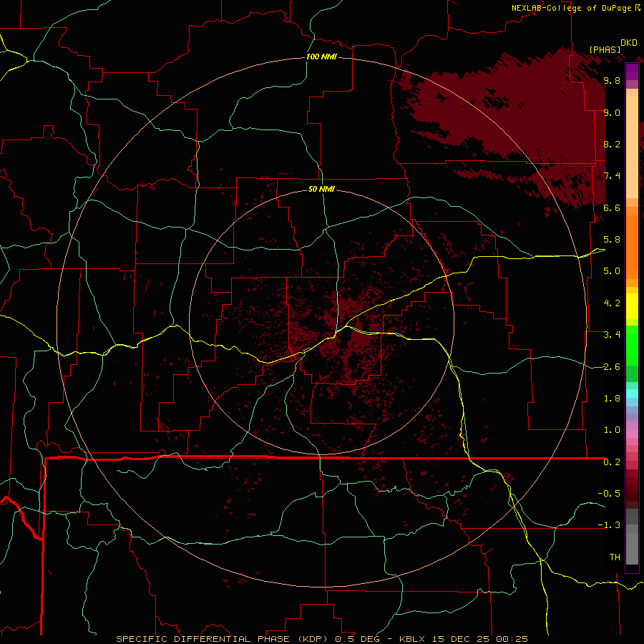Click the -1.3 color scale label

click(609, 525)
